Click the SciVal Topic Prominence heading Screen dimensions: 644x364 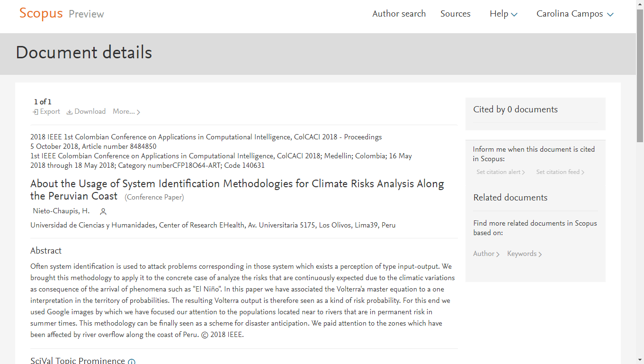pos(78,360)
